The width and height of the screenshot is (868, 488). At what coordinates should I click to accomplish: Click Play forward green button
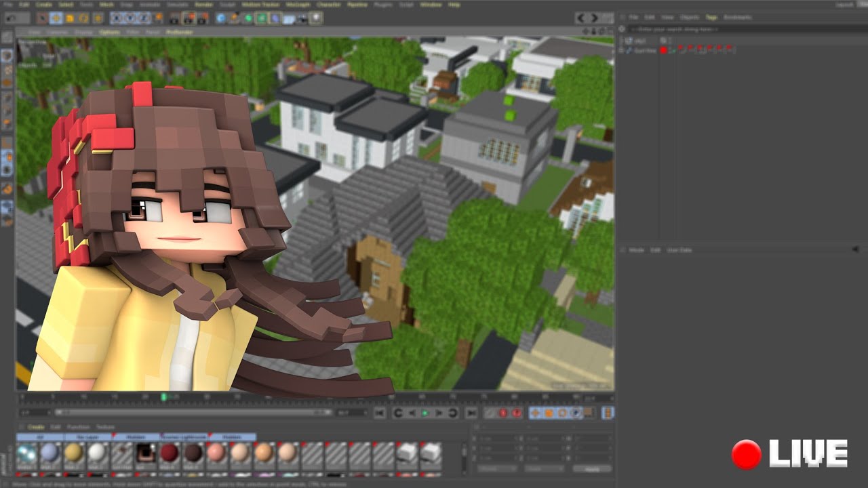pyautogui.click(x=425, y=413)
